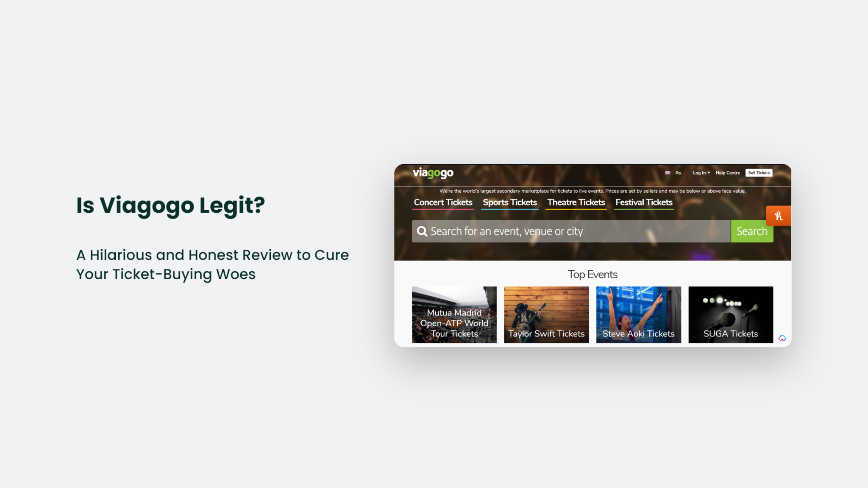This screenshot has height=488, width=868.
Task: Click the Steve Aoki Tickets thumbnail
Action: pos(638,315)
